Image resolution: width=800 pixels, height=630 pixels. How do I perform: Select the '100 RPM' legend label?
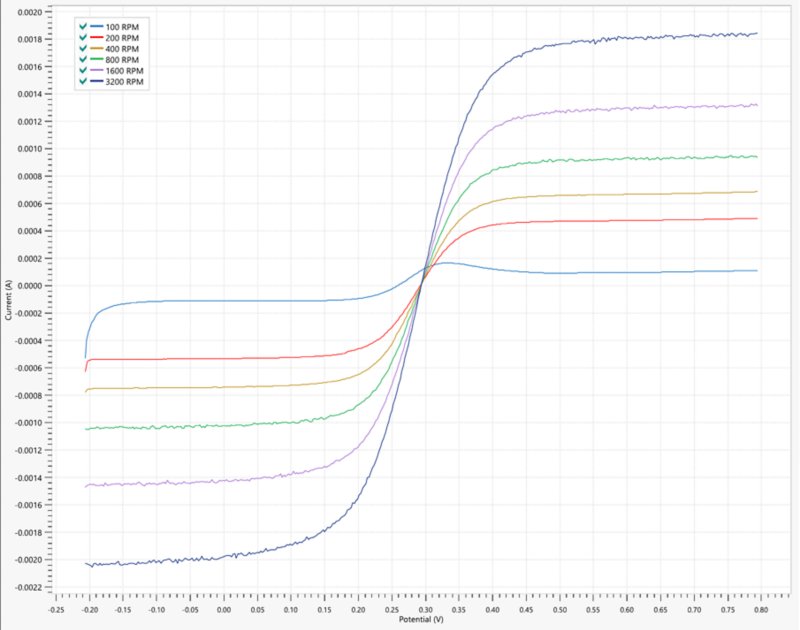(x=122, y=27)
